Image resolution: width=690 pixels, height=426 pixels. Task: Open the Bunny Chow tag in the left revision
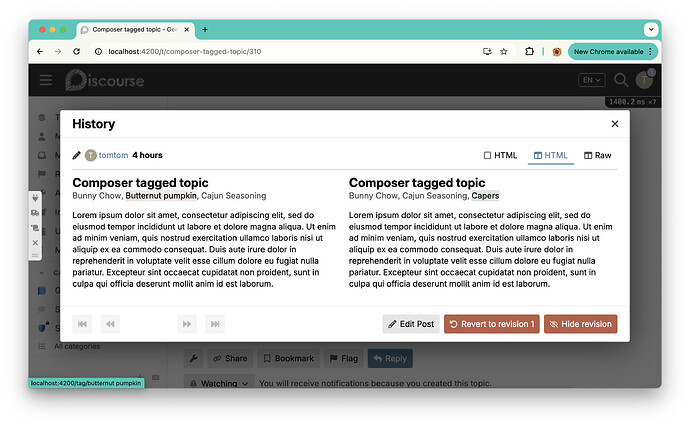[97, 196]
